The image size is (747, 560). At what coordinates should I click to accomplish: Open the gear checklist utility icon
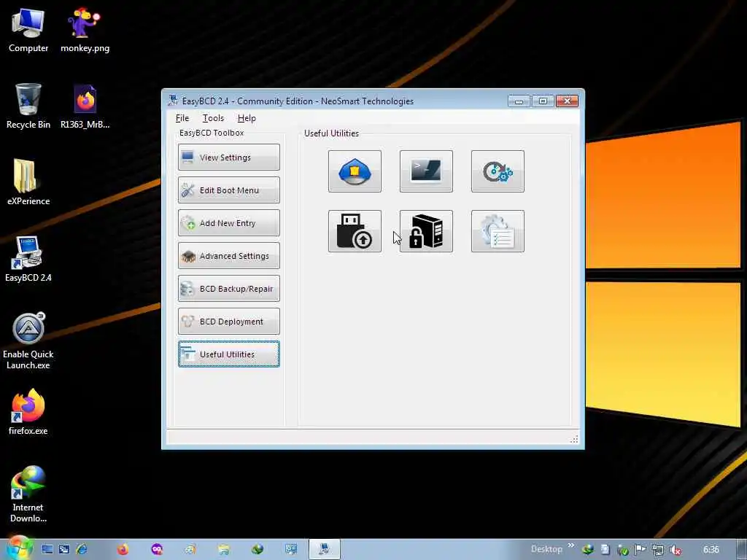(x=498, y=231)
